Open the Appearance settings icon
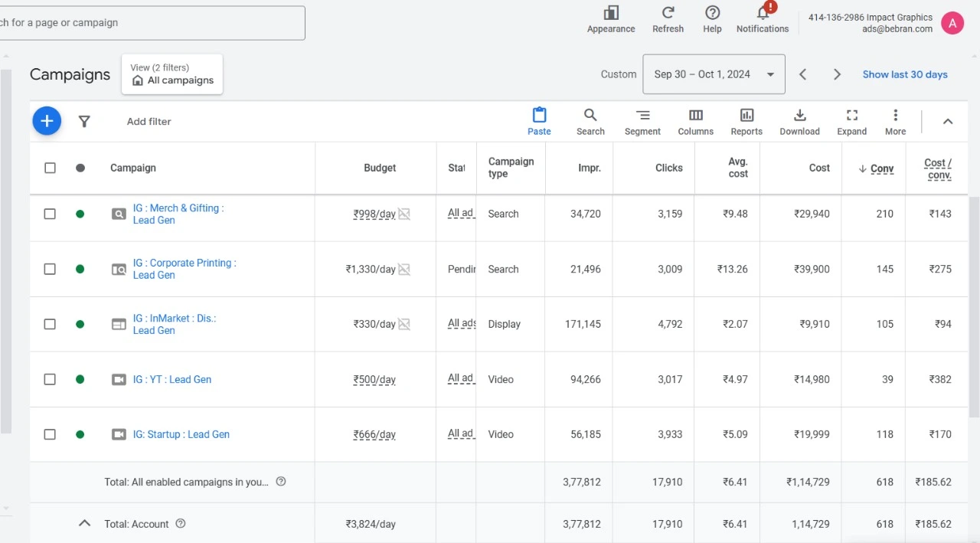 [x=611, y=13]
